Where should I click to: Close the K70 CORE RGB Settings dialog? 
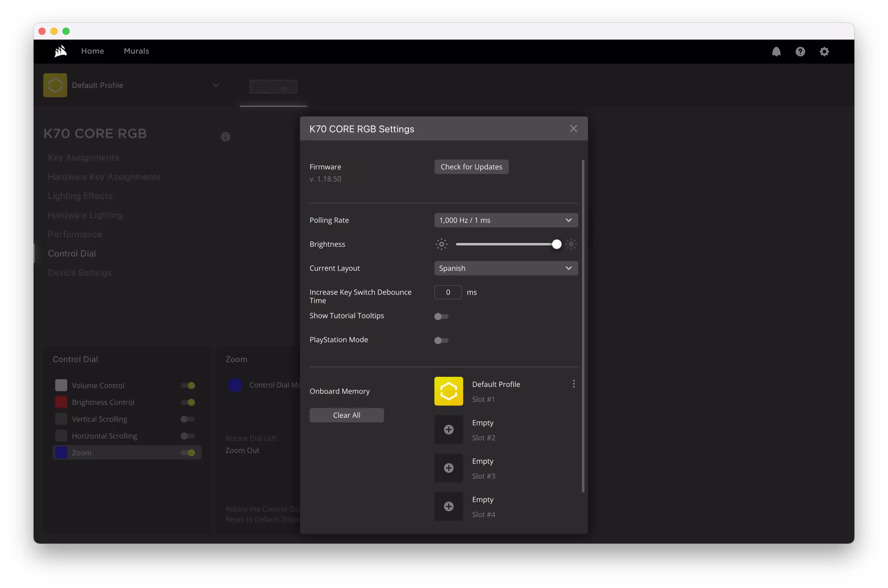573,129
